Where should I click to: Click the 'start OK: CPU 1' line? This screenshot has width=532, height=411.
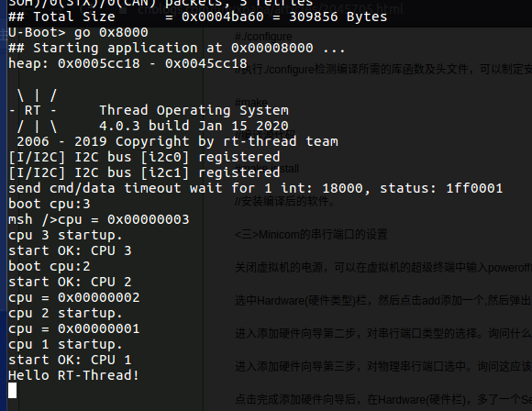[x=70, y=361]
